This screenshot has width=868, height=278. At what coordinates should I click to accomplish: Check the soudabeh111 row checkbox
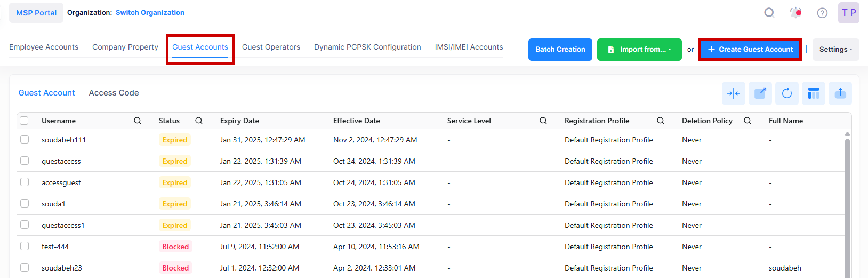click(25, 140)
